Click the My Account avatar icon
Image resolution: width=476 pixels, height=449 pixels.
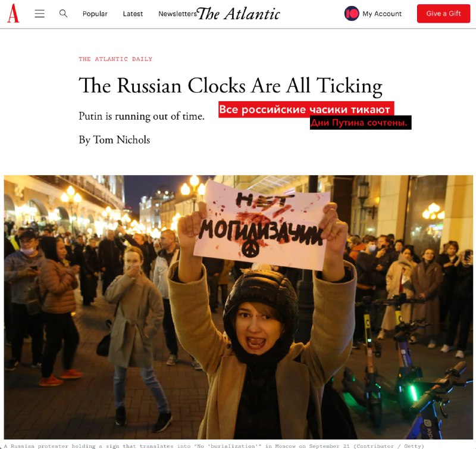point(352,14)
